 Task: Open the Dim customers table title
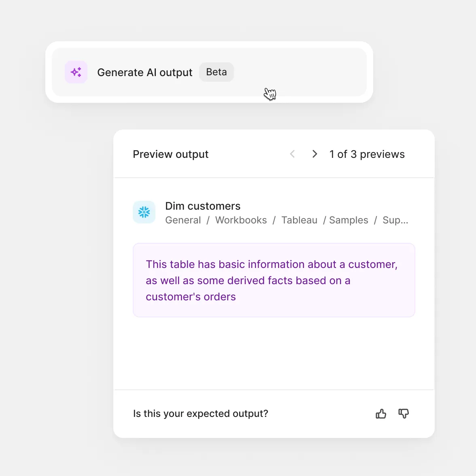[203, 206]
